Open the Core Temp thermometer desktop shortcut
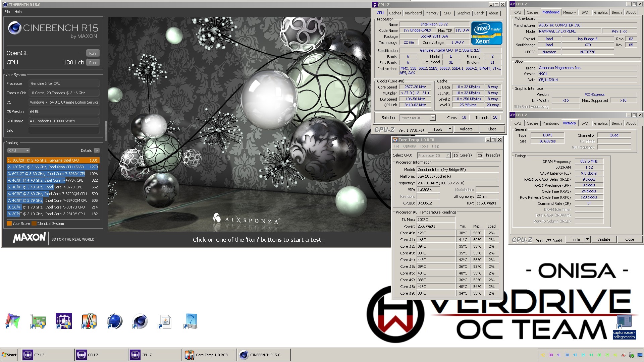The width and height of the screenshot is (644, 362). coord(89,321)
